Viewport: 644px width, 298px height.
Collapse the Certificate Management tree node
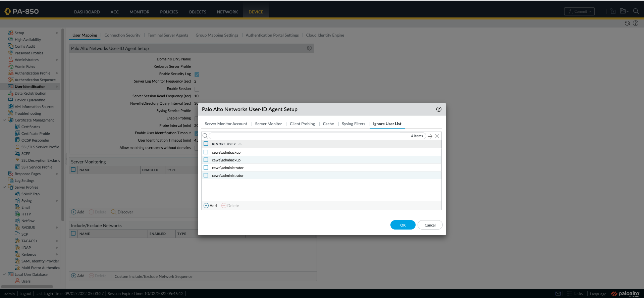click(x=4, y=120)
